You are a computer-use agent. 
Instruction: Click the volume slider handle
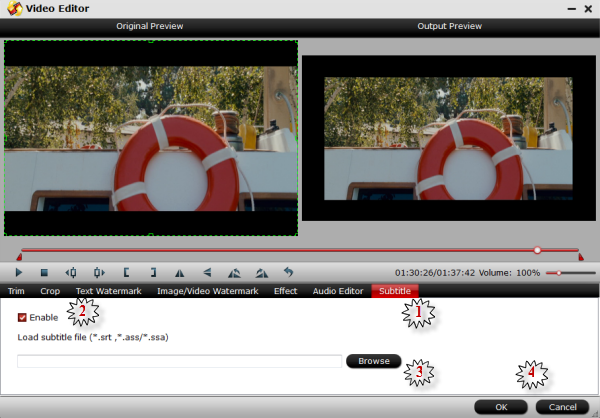(559, 273)
